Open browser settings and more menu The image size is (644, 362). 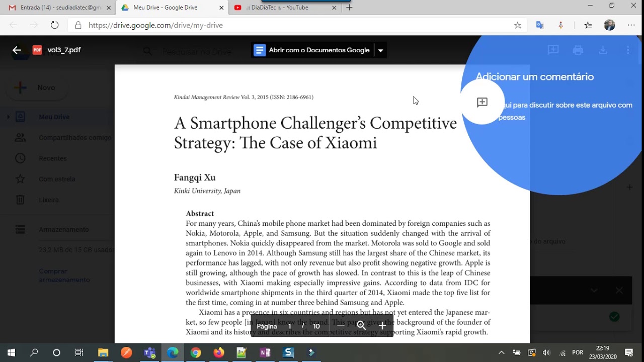[x=631, y=25]
